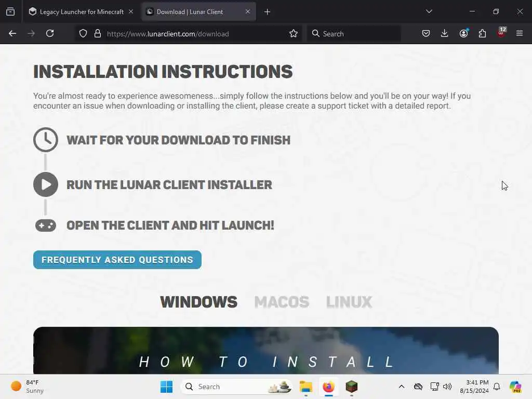
Task: Click the How To Install video thumbnail
Action: (x=266, y=351)
